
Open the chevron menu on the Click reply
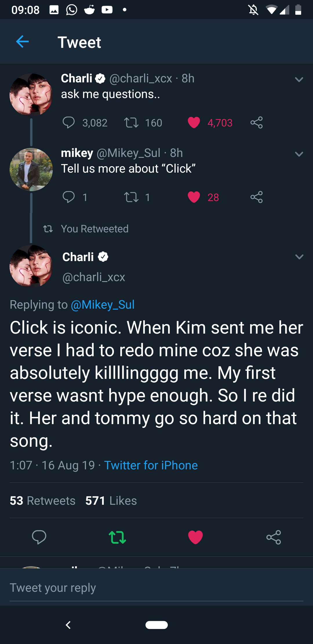299,256
